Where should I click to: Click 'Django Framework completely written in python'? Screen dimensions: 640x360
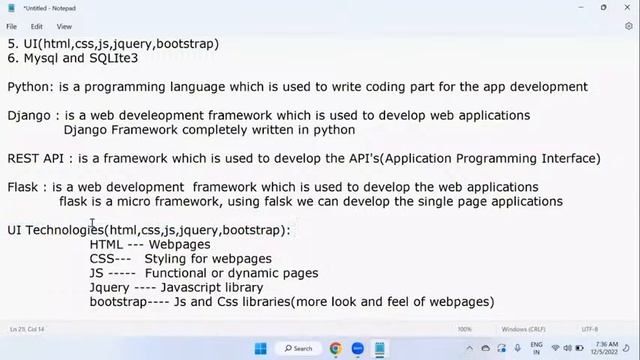pos(209,130)
